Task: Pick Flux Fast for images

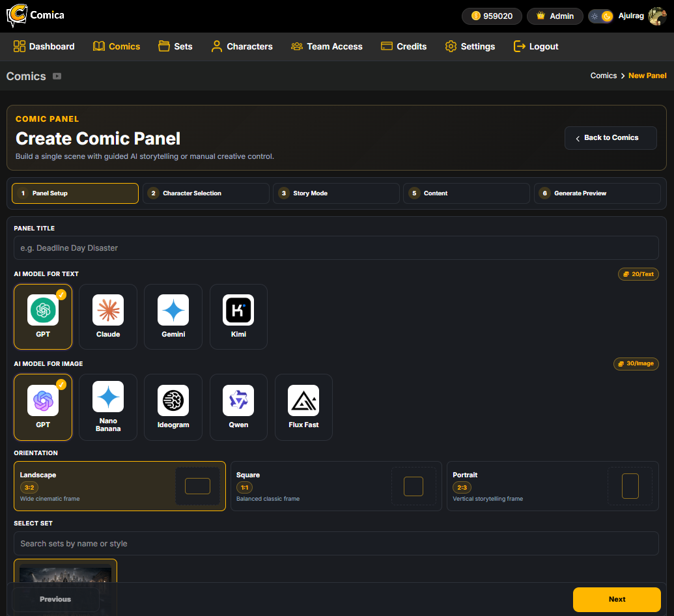Action: pos(303,407)
